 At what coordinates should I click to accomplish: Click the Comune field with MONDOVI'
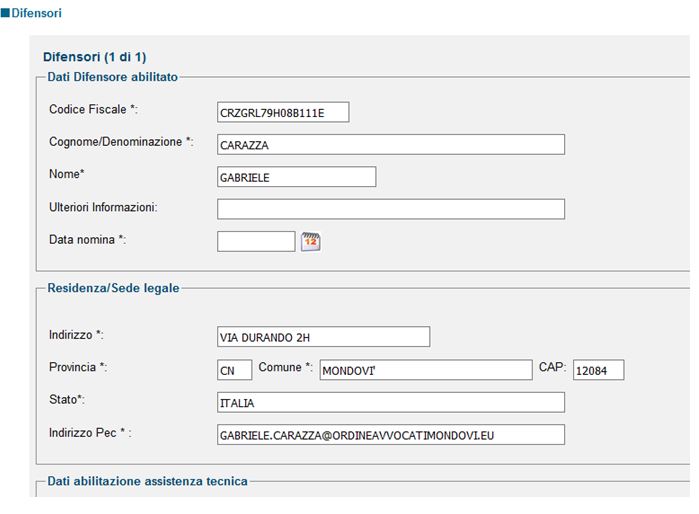(x=426, y=370)
